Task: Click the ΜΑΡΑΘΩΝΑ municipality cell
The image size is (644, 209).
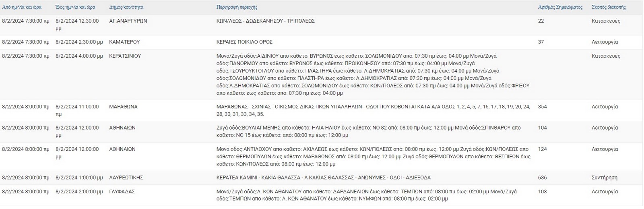Action: pos(123,107)
